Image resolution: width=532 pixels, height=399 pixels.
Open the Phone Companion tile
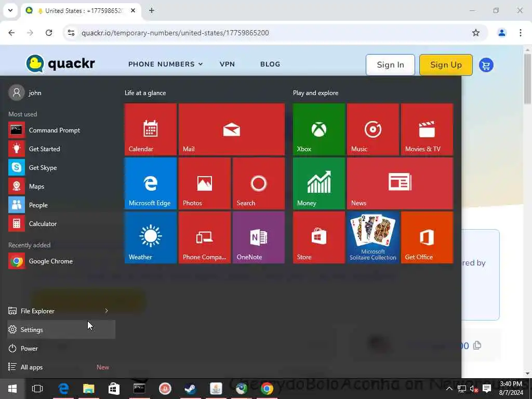click(204, 237)
